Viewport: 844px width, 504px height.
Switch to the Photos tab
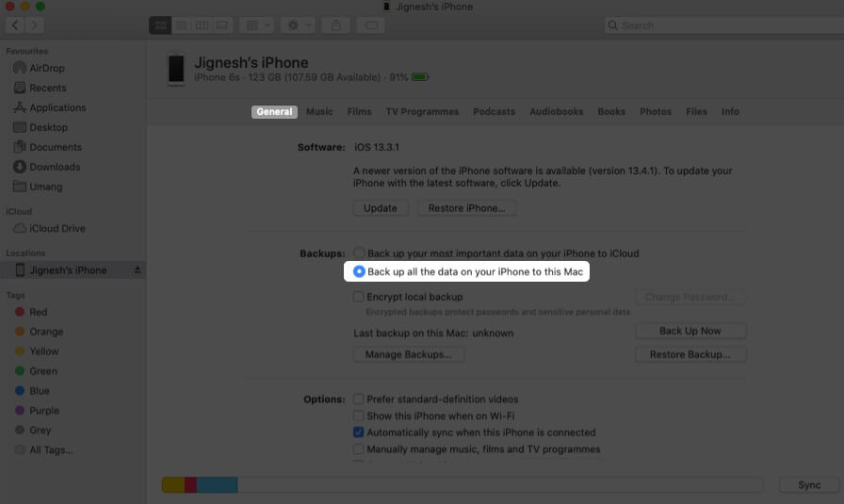coord(655,111)
